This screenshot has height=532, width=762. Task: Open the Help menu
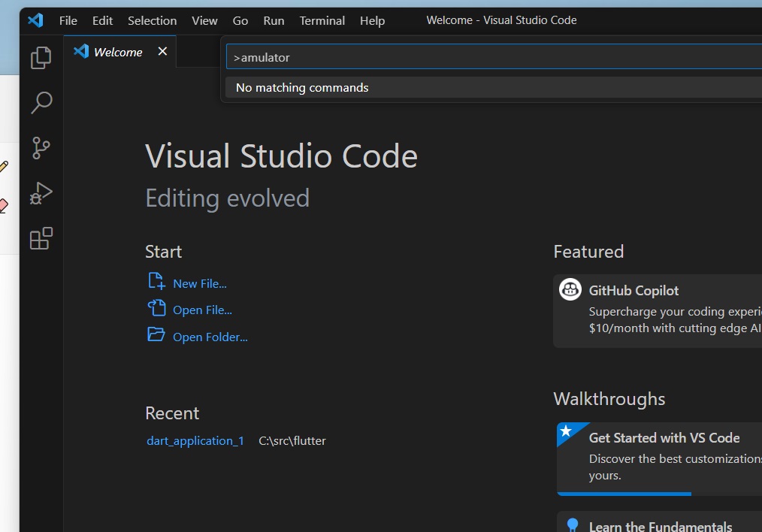coord(372,20)
